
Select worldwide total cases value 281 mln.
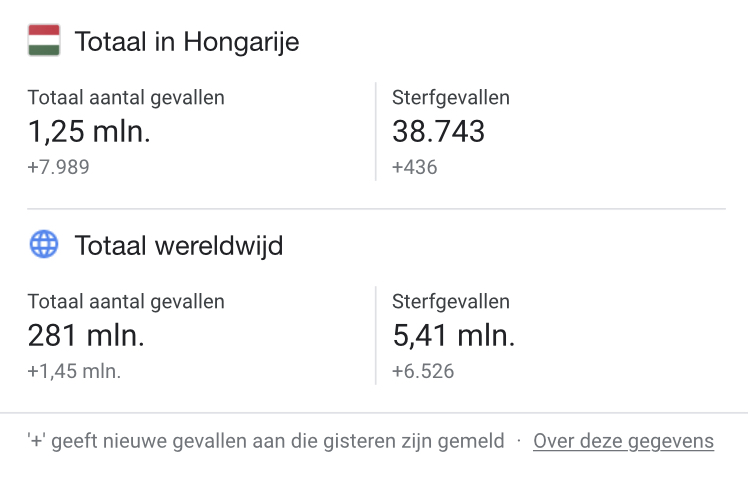point(86,336)
